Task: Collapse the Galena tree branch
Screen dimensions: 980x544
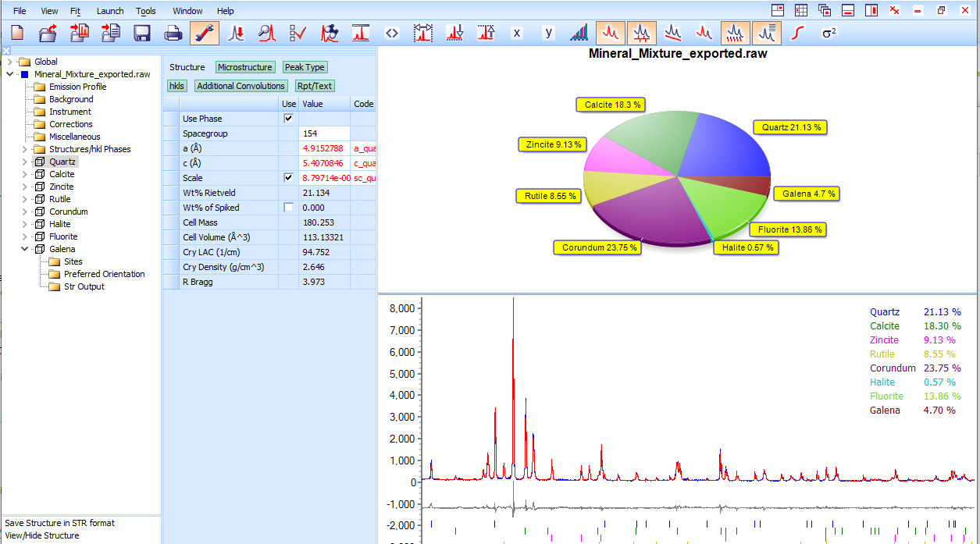Action: point(24,248)
